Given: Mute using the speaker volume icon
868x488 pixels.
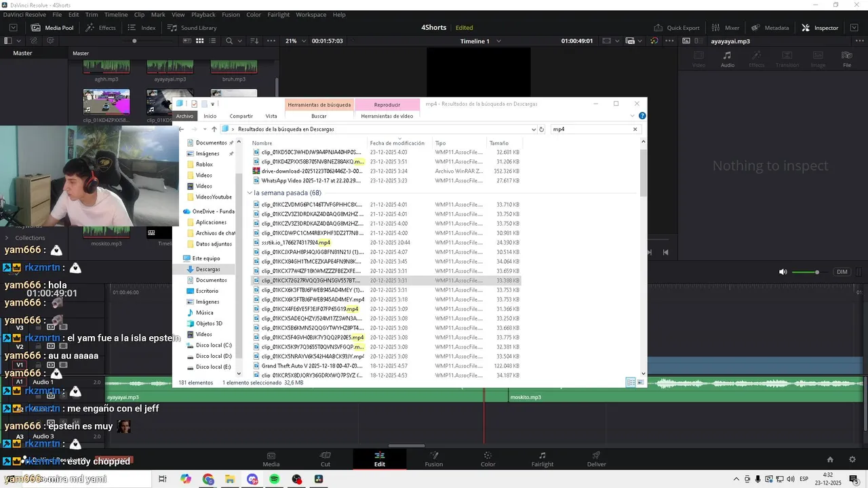Looking at the screenshot, I should [x=783, y=272].
